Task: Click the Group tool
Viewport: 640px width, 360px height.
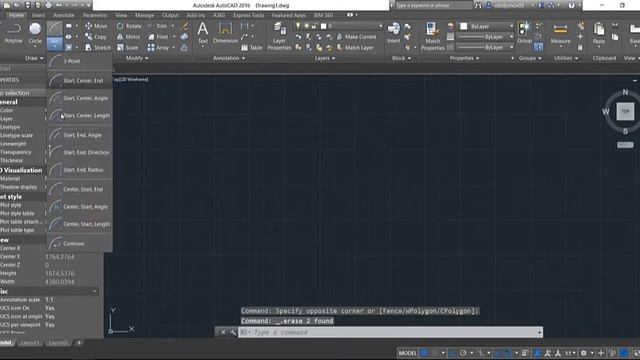Action: [x=524, y=33]
